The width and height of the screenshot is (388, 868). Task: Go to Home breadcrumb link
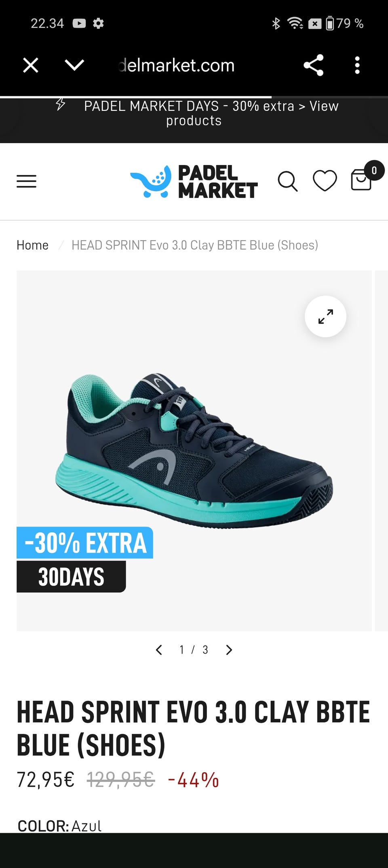pos(32,245)
